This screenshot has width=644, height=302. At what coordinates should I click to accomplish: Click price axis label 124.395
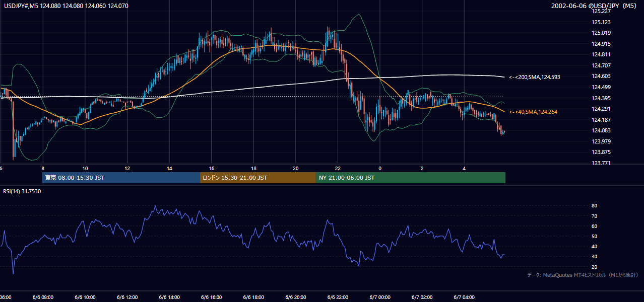(x=601, y=98)
